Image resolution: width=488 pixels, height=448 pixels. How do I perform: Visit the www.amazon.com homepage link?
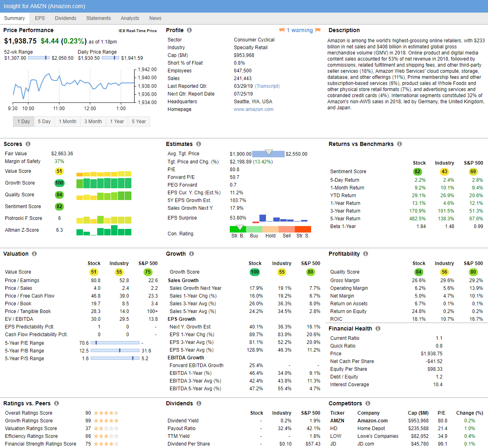tap(253, 109)
